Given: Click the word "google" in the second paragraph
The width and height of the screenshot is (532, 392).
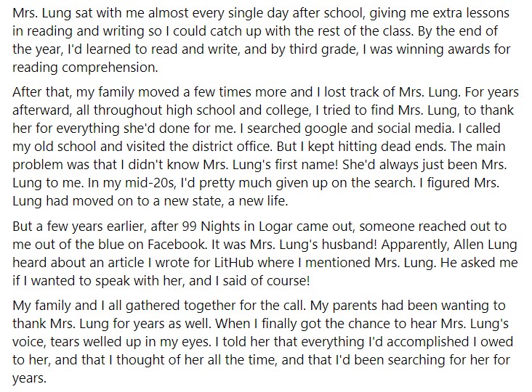Looking at the screenshot, I should [326, 128].
